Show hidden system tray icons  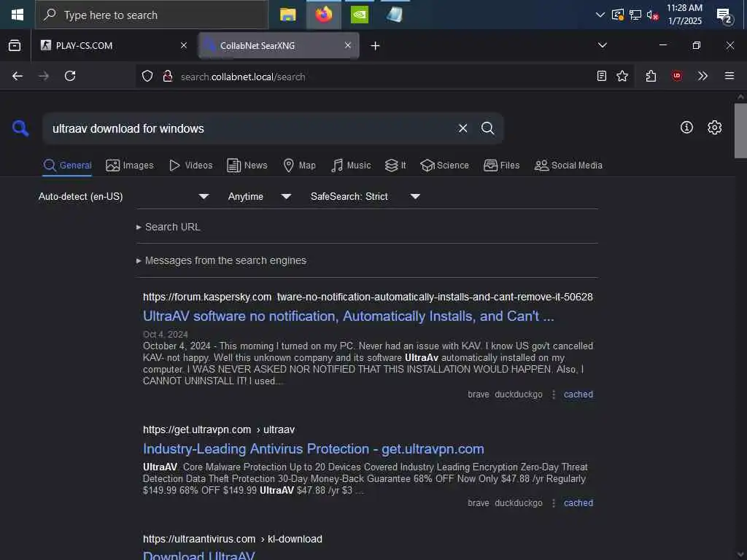600,15
